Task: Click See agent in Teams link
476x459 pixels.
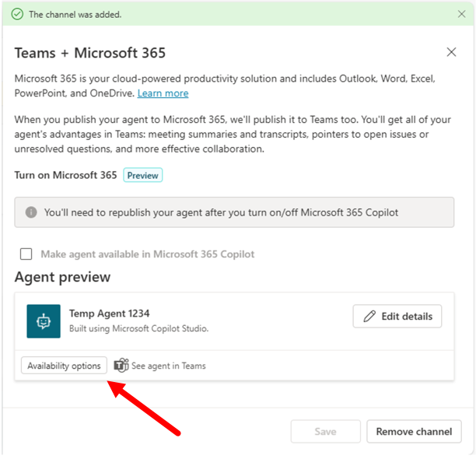Action: tap(169, 366)
